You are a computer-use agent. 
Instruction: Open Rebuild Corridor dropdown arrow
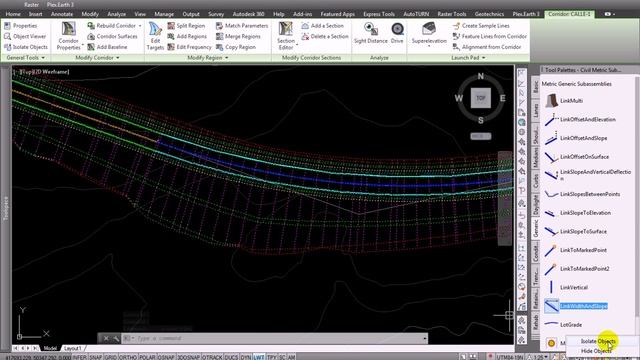pyautogui.click(x=140, y=26)
